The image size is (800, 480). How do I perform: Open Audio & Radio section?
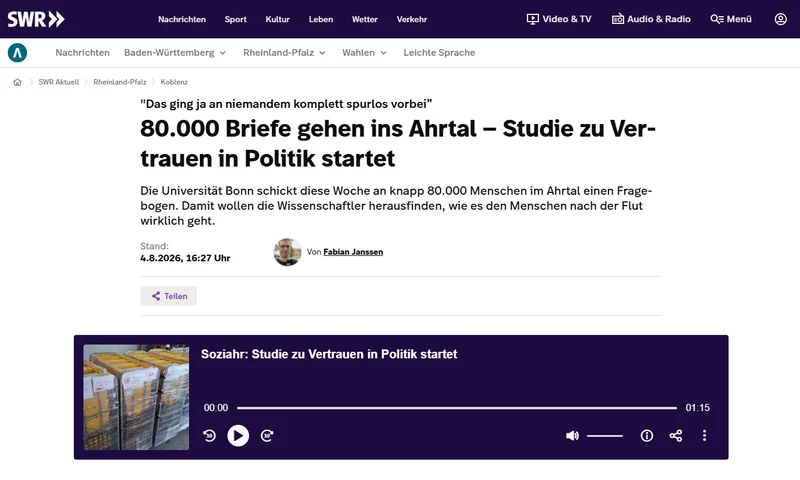[x=651, y=19]
